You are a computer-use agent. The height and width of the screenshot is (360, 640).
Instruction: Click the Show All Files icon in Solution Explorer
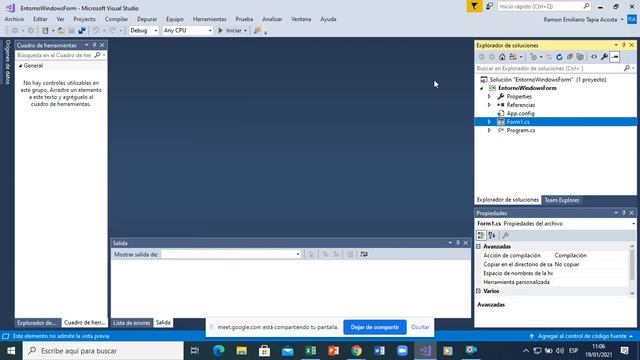tap(580, 57)
